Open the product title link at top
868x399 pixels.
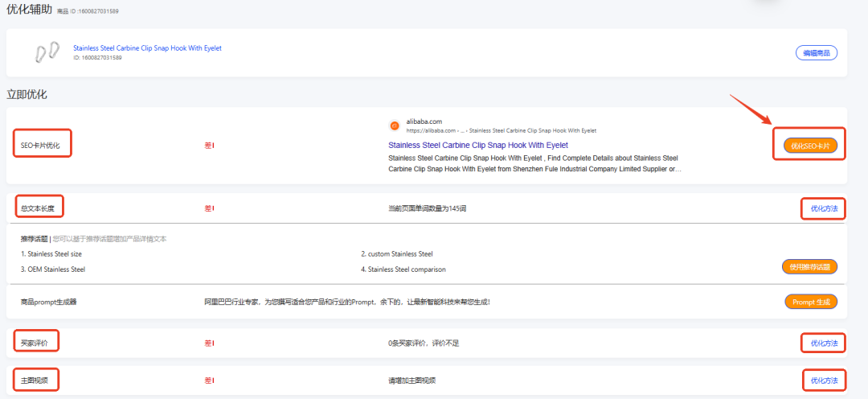click(x=147, y=48)
